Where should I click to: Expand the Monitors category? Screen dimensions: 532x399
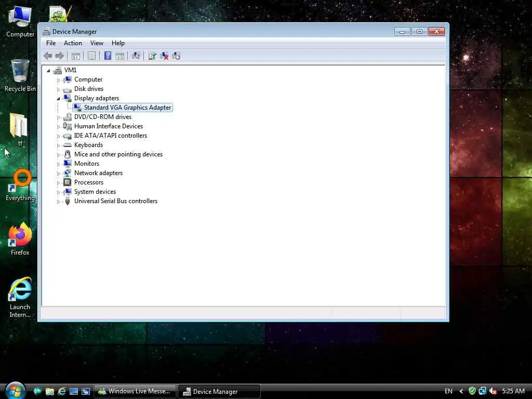[x=58, y=164]
